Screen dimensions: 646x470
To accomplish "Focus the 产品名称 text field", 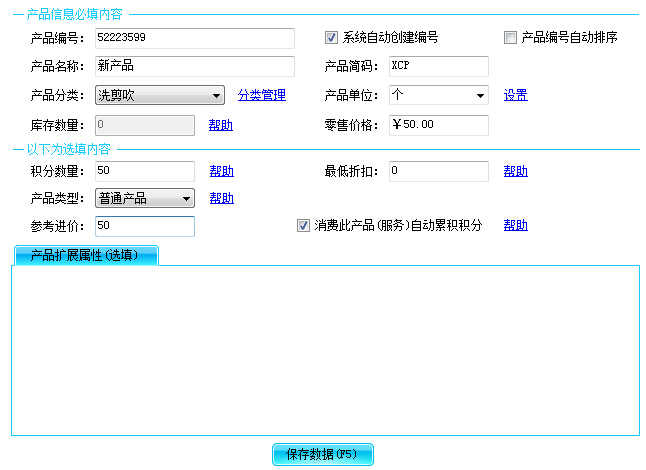I will tap(194, 67).
